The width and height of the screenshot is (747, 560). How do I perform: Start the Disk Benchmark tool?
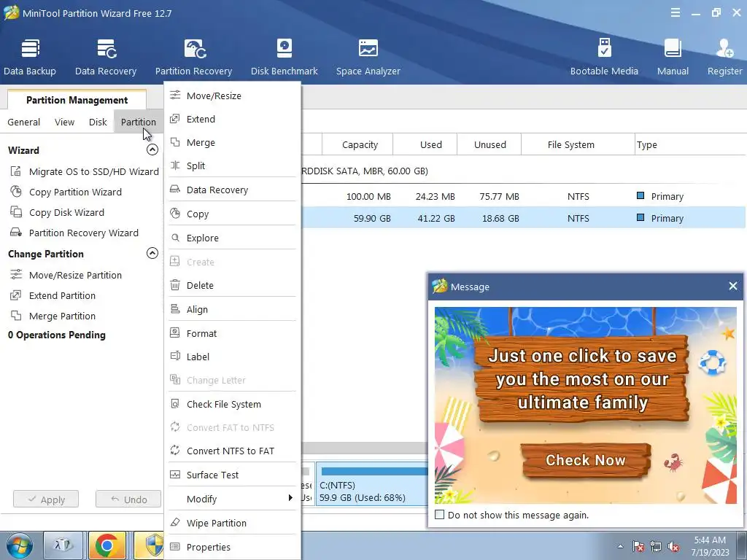pos(284,58)
